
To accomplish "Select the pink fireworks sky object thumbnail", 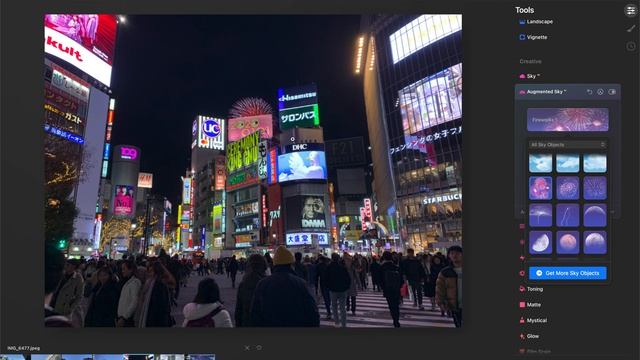I will click(540, 188).
